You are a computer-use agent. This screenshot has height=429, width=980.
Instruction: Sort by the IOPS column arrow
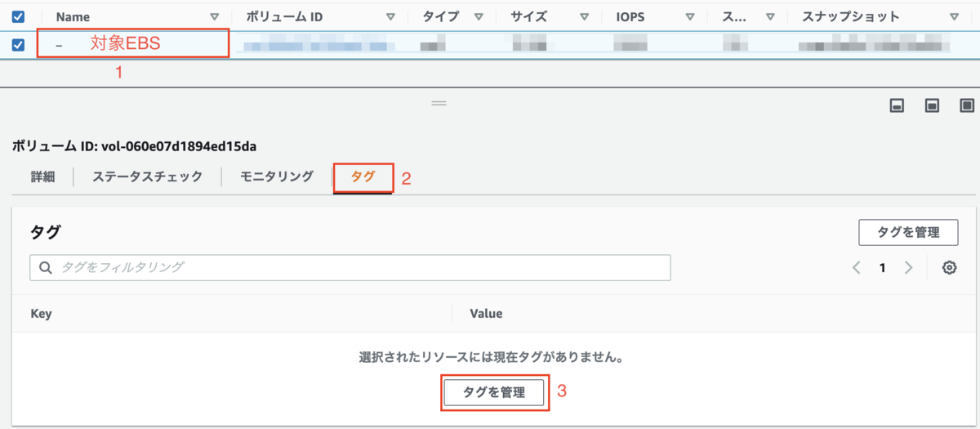coord(691,16)
